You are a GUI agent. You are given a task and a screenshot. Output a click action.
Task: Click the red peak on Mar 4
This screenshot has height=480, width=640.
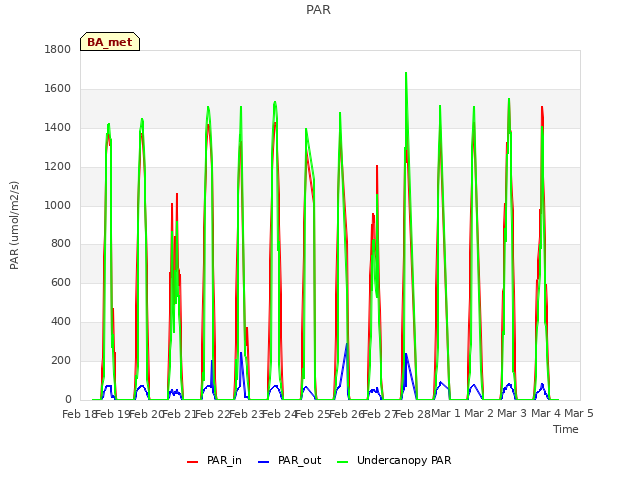tap(542, 108)
